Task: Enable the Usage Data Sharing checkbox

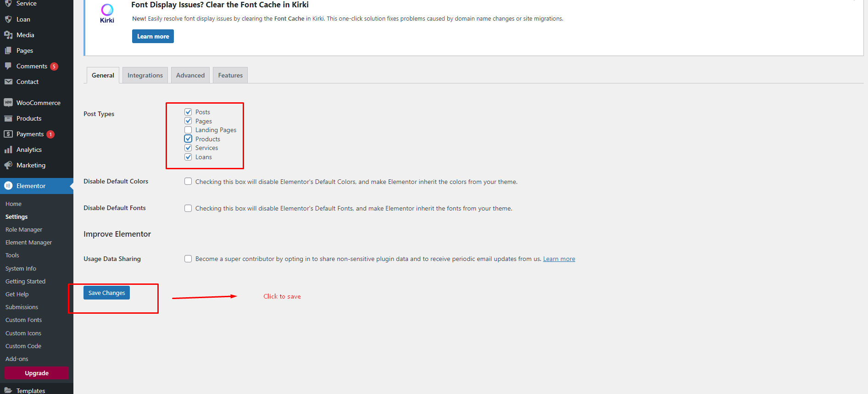Action: click(x=188, y=259)
